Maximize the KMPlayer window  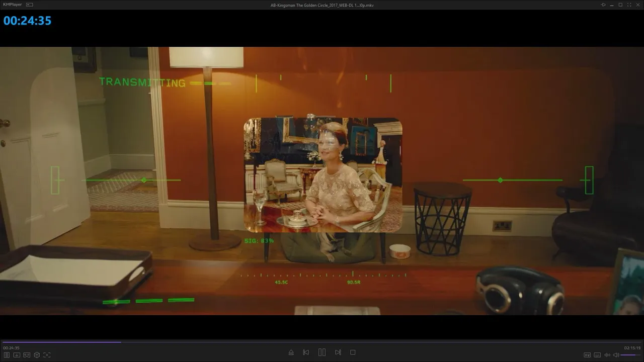[x=620, y=5]
